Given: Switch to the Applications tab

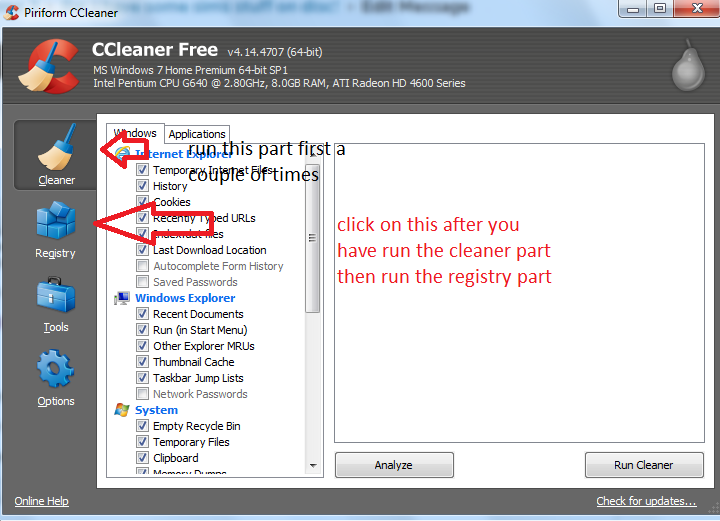Looking at the screenshot, I should (197, 134).
